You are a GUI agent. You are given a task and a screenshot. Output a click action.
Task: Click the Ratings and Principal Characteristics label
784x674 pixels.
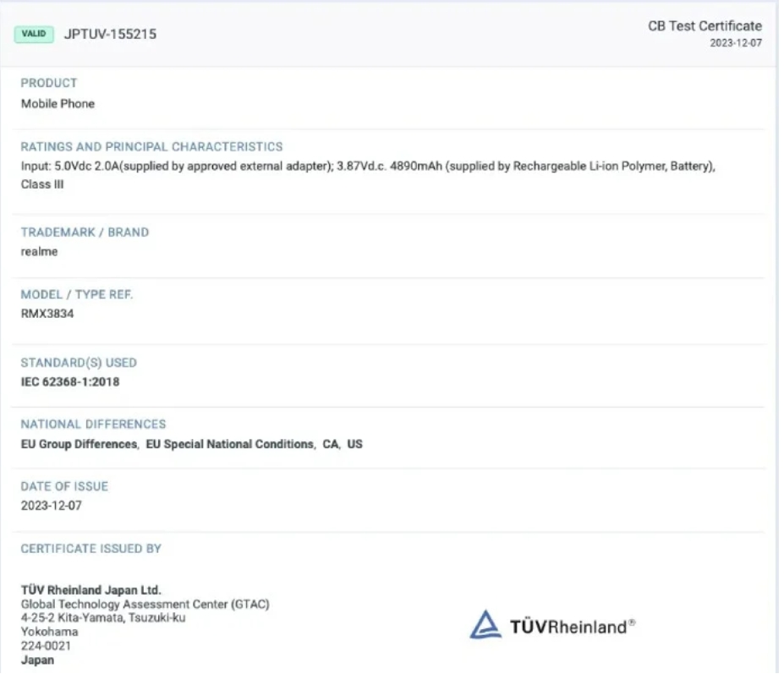(151, 147)
